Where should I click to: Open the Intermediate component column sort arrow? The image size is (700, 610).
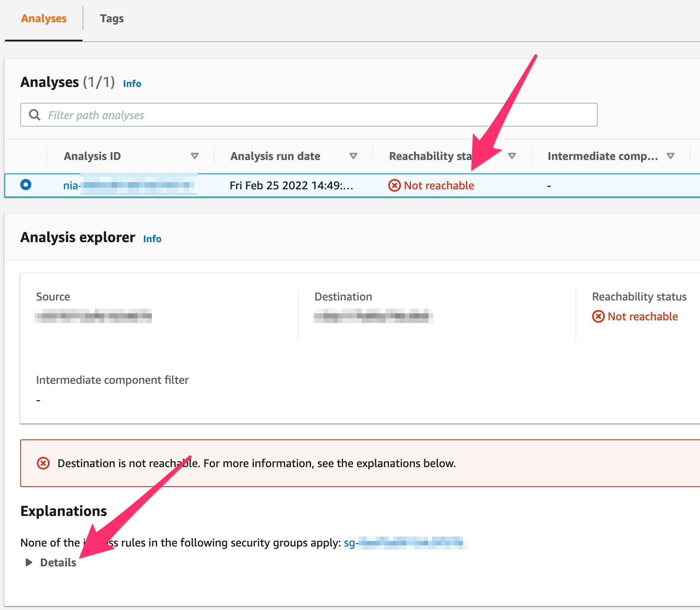670,156
